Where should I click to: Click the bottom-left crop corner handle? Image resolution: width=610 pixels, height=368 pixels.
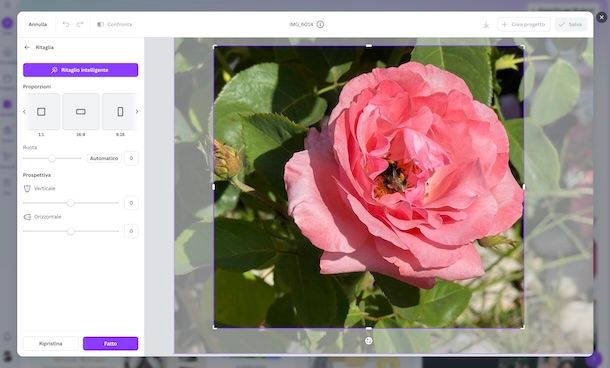215,328
